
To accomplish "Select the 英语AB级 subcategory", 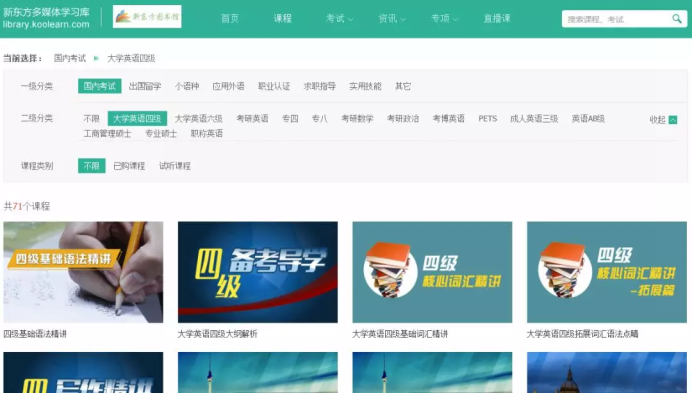I will tap(588, 119).
